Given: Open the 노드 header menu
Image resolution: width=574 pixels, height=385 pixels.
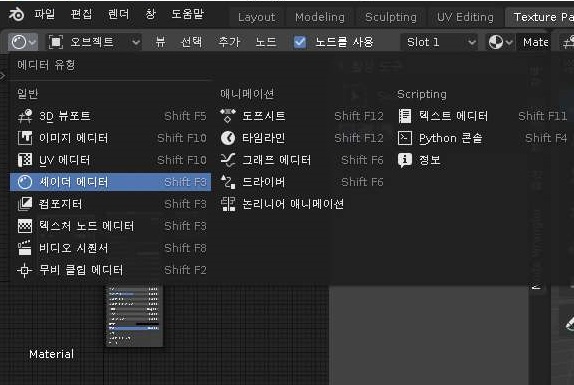Looking at the screenshot, I should point(266,42).
